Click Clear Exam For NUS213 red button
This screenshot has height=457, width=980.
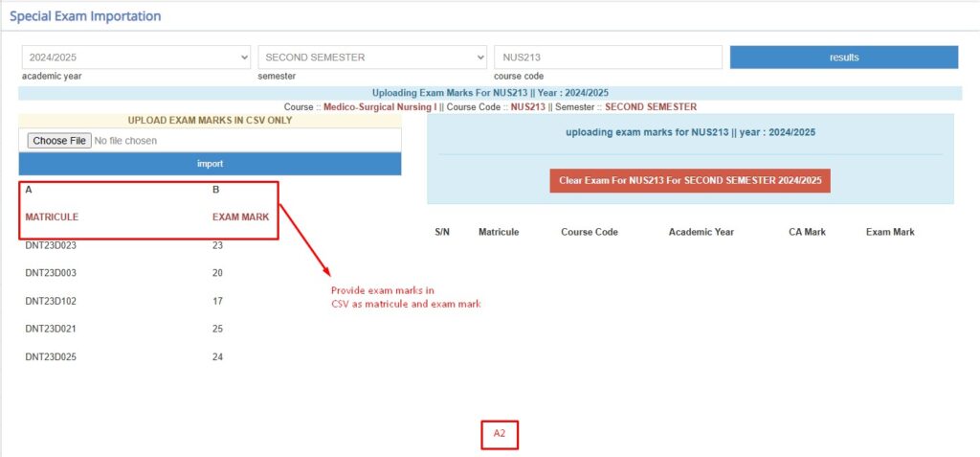(x=689, y=180)
